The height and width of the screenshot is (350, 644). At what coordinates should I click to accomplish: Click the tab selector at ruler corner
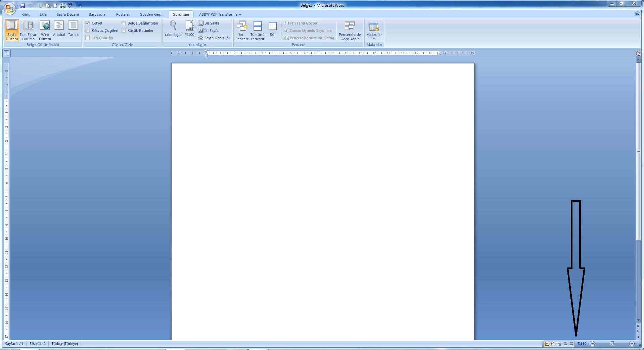(7, 53)
